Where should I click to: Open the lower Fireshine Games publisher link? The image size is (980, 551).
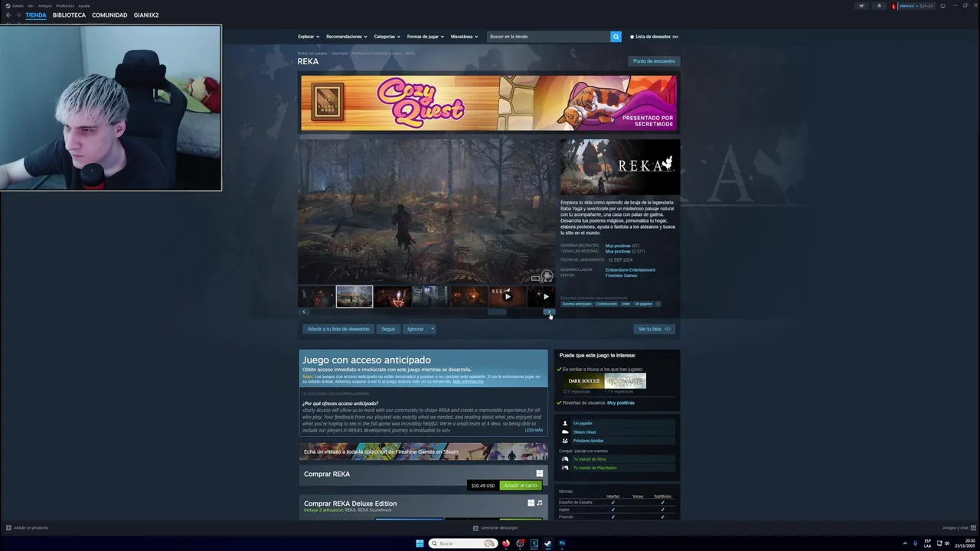point(621,275)
